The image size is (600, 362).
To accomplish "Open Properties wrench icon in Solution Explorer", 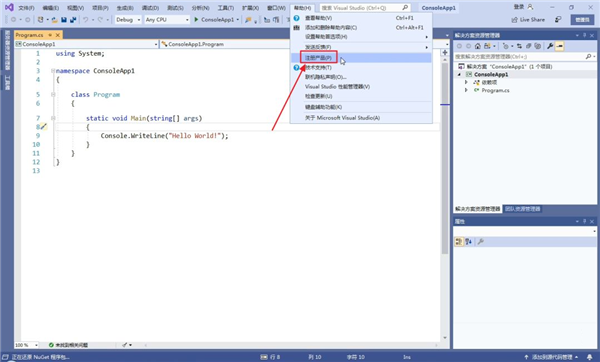I will point(550,46).
